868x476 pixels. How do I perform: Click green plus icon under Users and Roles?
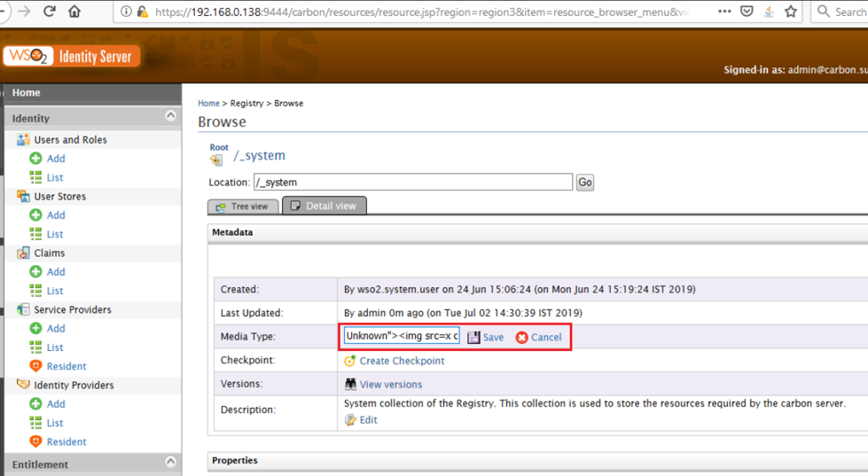(35, 159)
